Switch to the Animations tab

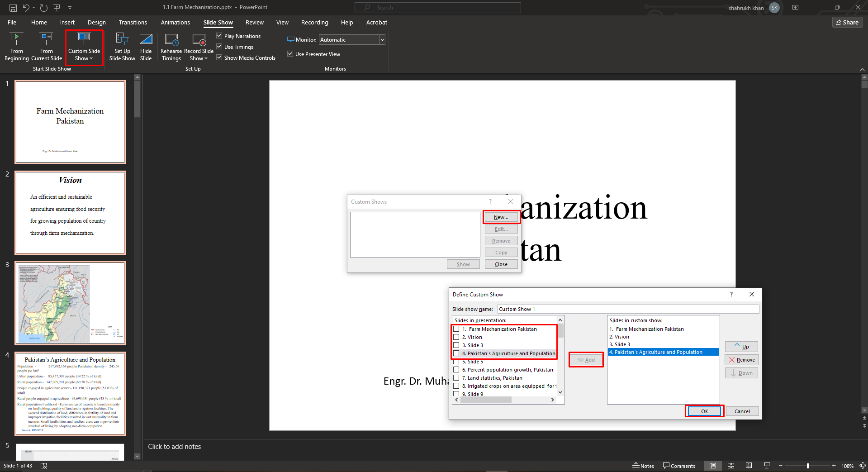coord(175,22)
